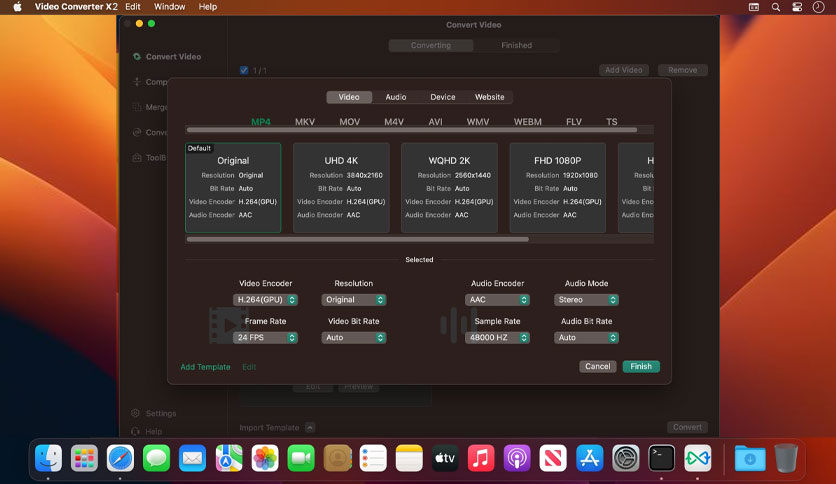Click the Convert button
This screenshot has height=484, width=836.
coord(687,427)
